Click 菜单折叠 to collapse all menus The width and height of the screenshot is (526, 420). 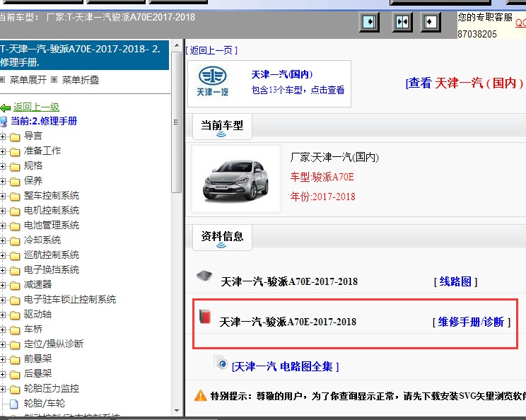[81, 80]
